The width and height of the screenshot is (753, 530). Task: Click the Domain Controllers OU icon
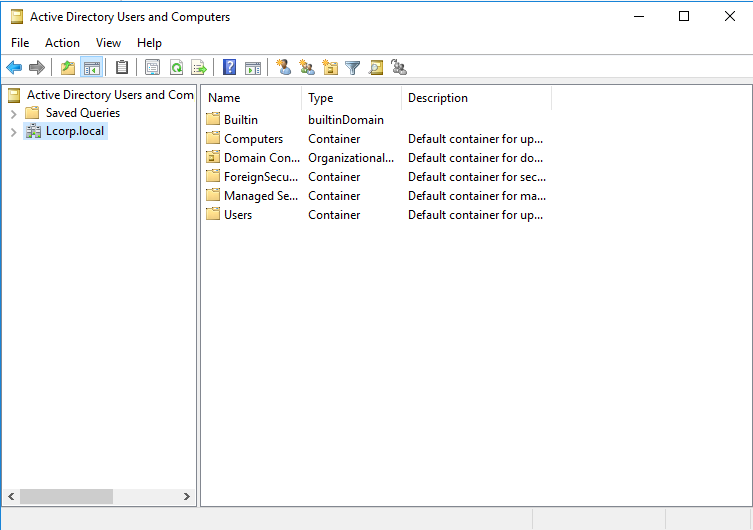[213, 157]
